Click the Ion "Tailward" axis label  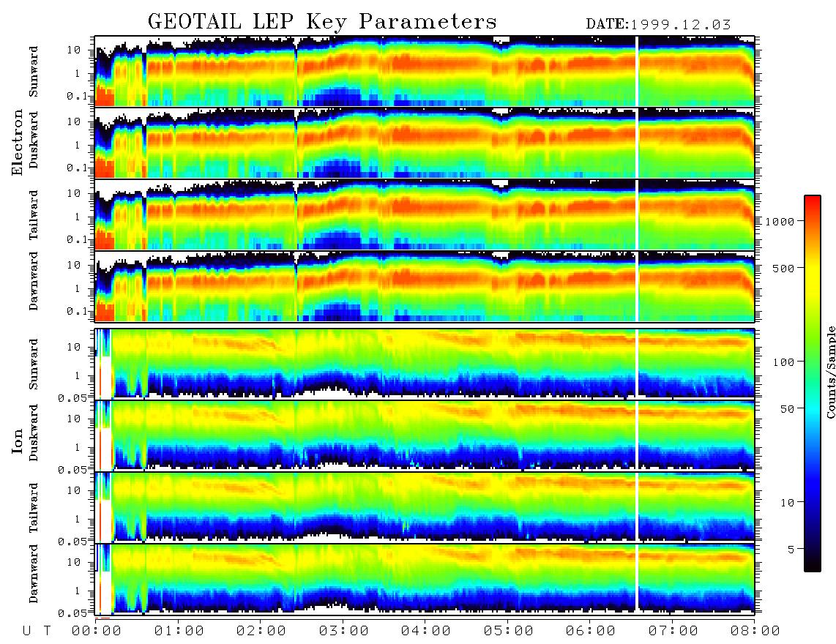(x=33, y=508)
